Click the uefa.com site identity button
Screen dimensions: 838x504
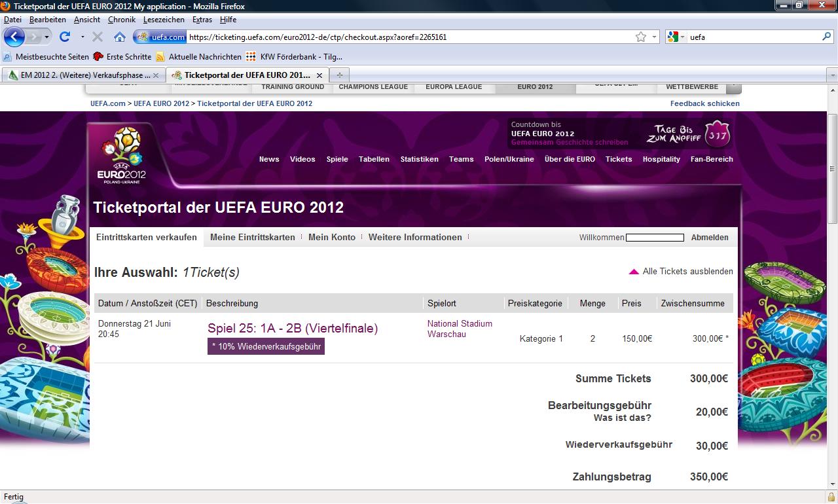(160, 37)
